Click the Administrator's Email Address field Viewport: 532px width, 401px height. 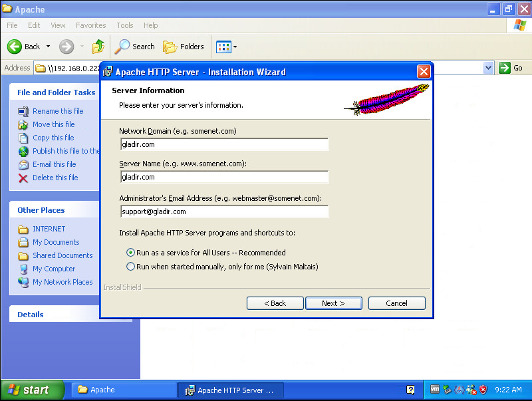[224, 211]
